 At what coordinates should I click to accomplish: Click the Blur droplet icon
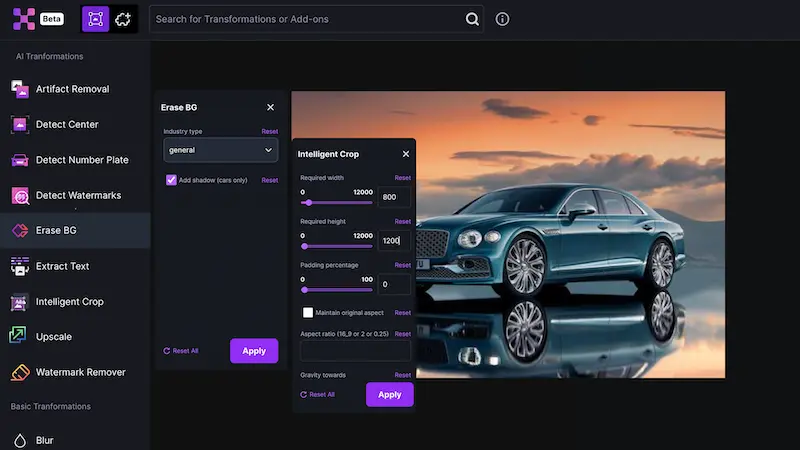coord(20,440)
